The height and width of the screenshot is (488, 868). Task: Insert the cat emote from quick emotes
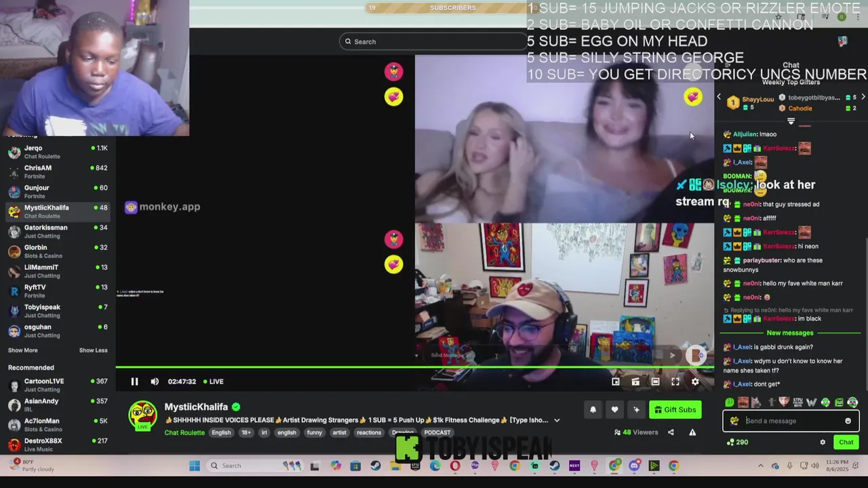pyautogui.click(x=756, y=403)
